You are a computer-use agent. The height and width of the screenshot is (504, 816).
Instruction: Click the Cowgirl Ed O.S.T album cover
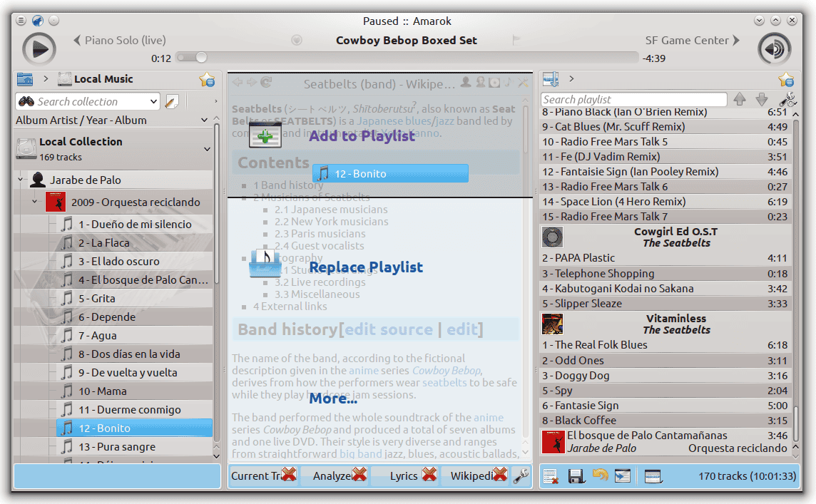click(552, 237)
